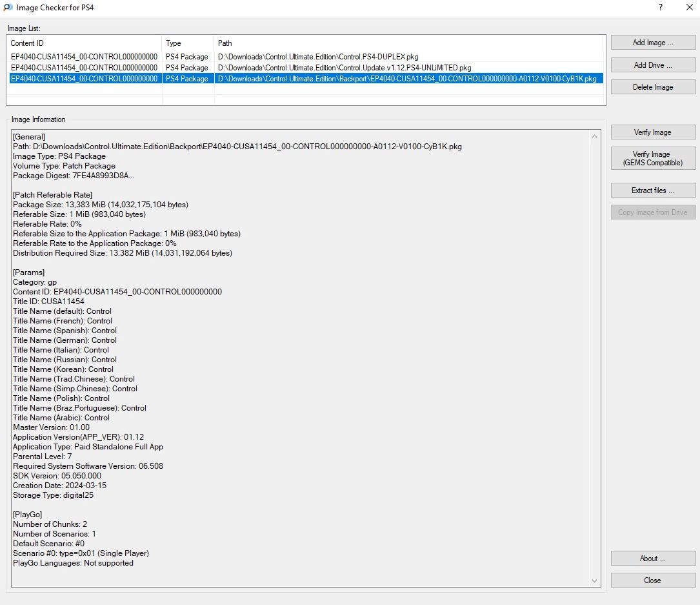Viewport: 700px width, 605px height.
Task: Click the Title ID: CUSA11454 line
Action: (48, 302)
